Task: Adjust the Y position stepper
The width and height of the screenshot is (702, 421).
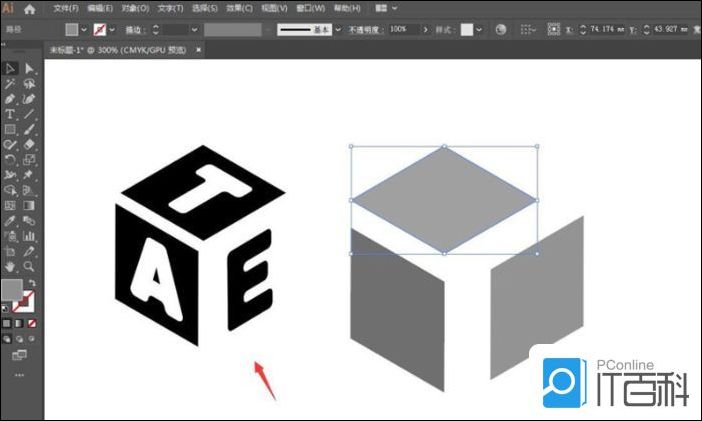Action: 646,30
